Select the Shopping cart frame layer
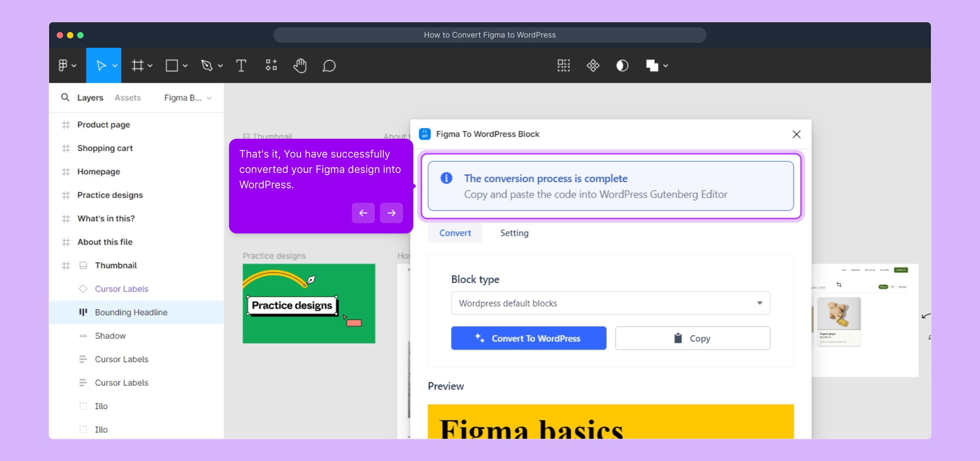This screenshot has width=980, height=461. (105, 148)
